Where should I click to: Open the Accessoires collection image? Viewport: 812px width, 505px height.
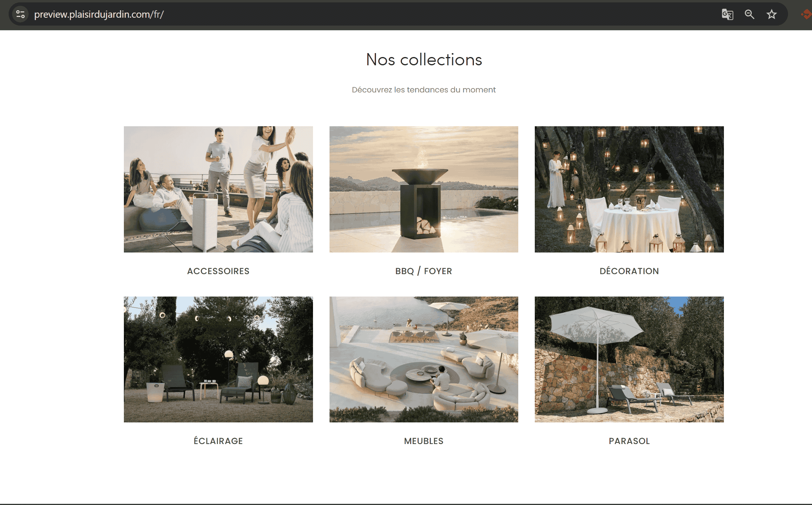pos(218,189)
